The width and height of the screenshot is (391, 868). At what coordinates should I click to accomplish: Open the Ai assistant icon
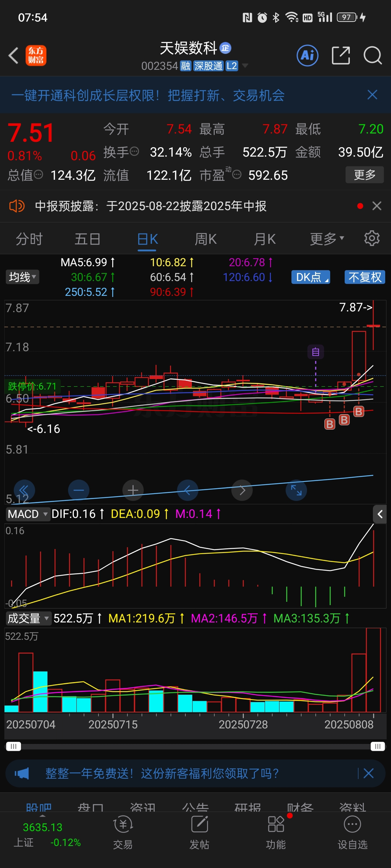coord(307,55)
